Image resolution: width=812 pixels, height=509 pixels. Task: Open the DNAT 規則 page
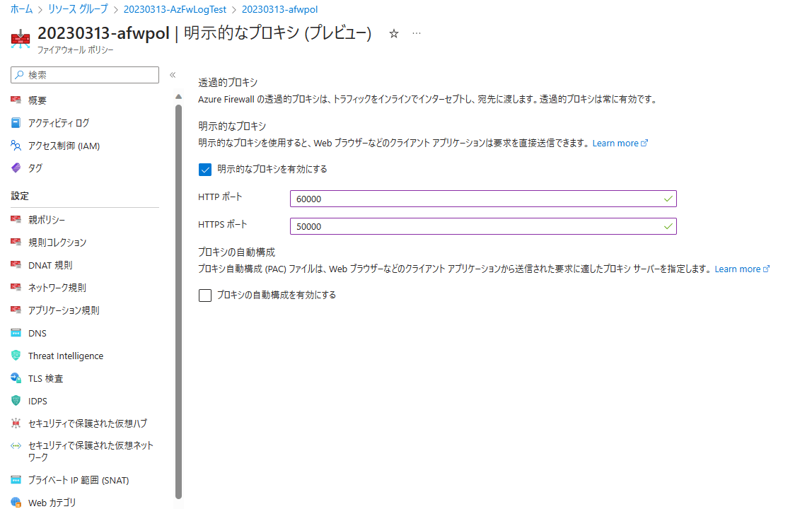[x=50, y=265]
